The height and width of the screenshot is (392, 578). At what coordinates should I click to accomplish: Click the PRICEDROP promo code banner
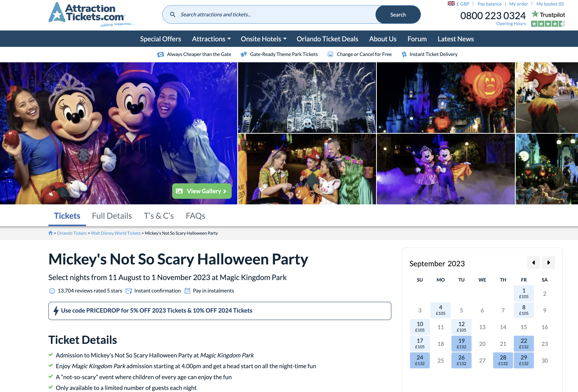pos(220,311)
